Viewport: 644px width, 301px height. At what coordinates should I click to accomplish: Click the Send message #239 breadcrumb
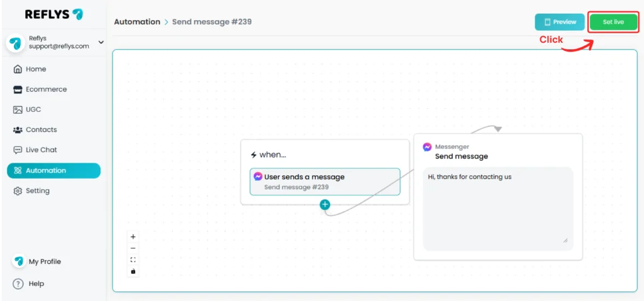point(212,22)
